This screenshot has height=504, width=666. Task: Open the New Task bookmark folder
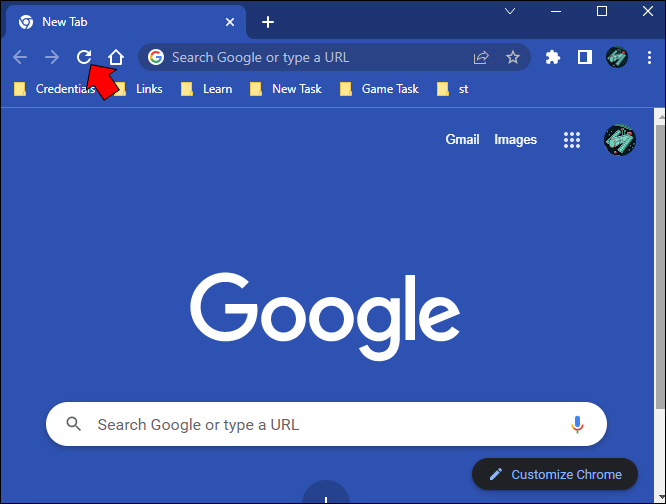point(286,89)
